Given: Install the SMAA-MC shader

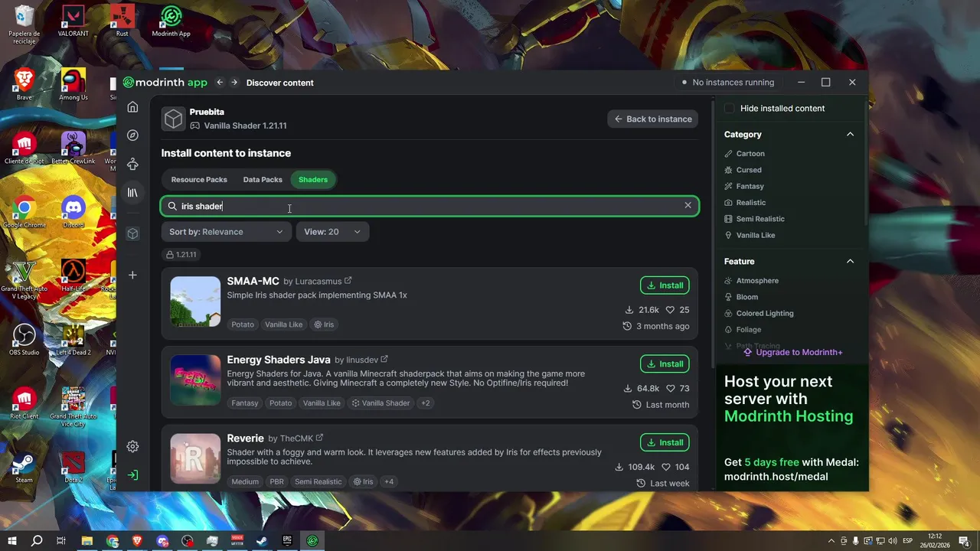Looking at the screenshot, I should (x=665, y=285).
